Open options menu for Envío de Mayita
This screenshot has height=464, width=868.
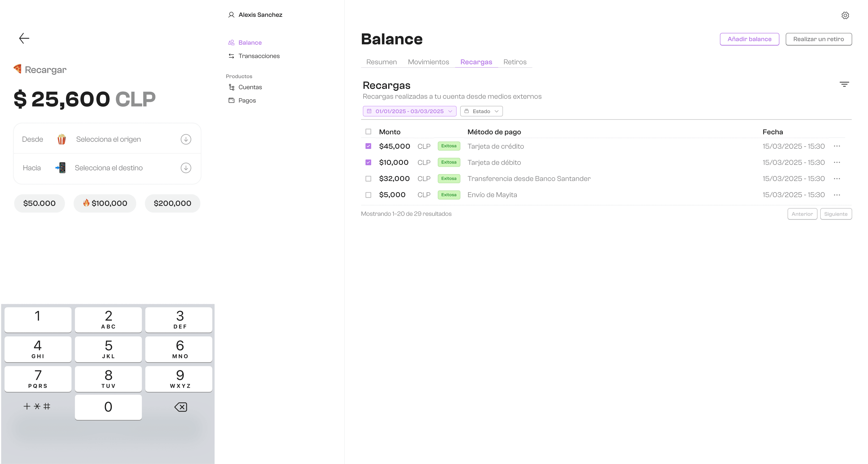pyautogui.click(x=837, y=195)
